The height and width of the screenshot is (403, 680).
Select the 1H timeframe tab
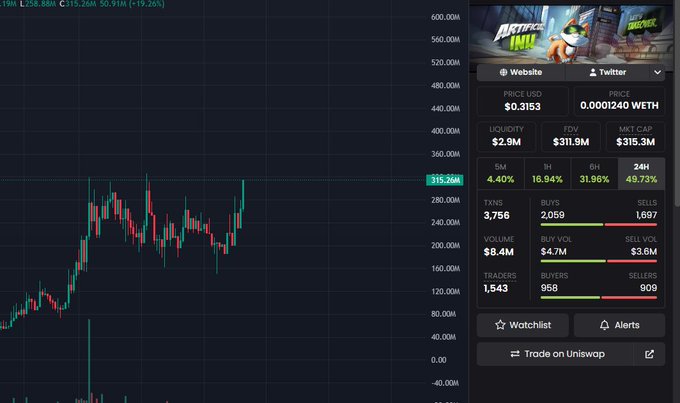(547, 174)
